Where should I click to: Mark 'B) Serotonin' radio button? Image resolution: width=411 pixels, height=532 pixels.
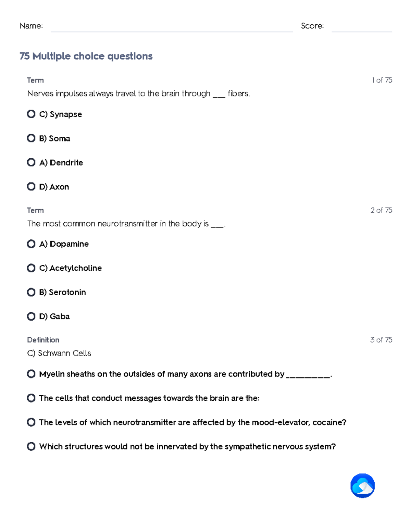point(31,292)
